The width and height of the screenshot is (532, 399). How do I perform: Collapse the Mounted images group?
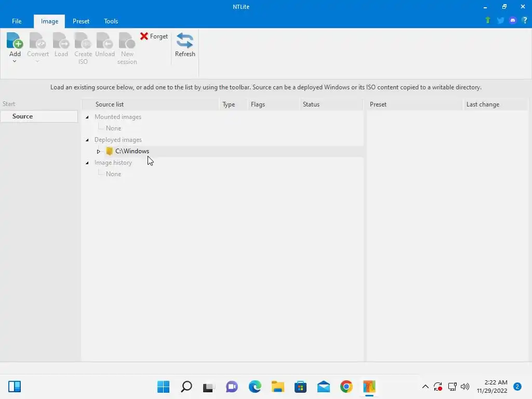tap(87, 117)
